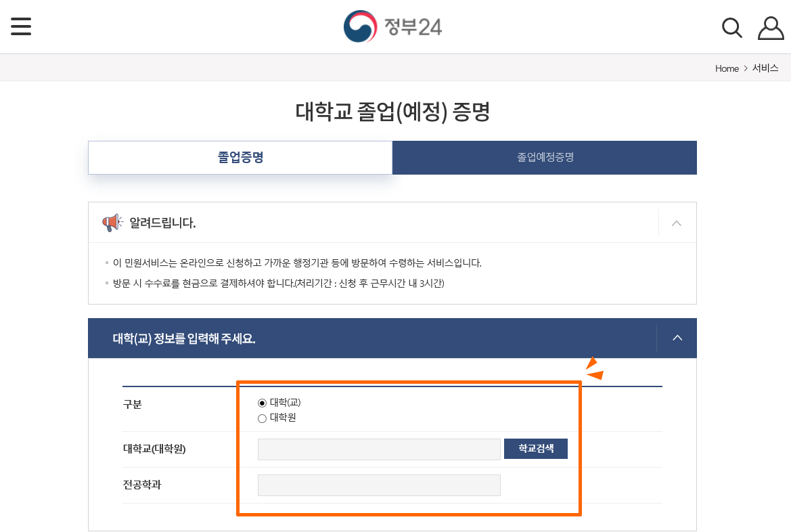791x532 pixels.
Task: Click the 서비스 breadcrumb link
Action: (765, 68)
